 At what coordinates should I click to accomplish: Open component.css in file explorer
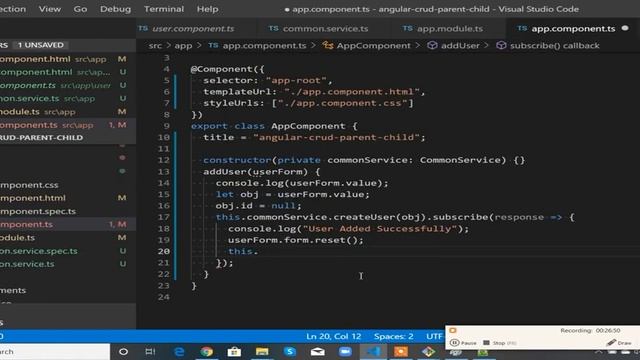29,185
